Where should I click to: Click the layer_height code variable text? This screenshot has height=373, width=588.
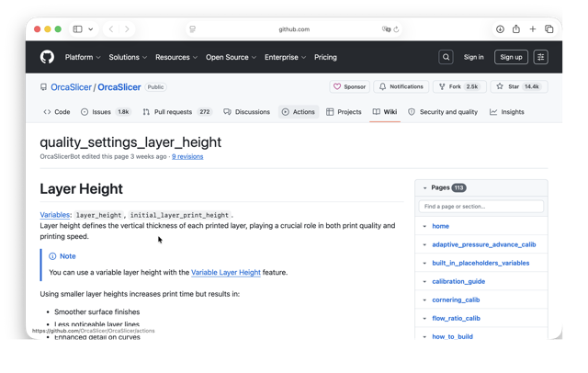[99, 215]
